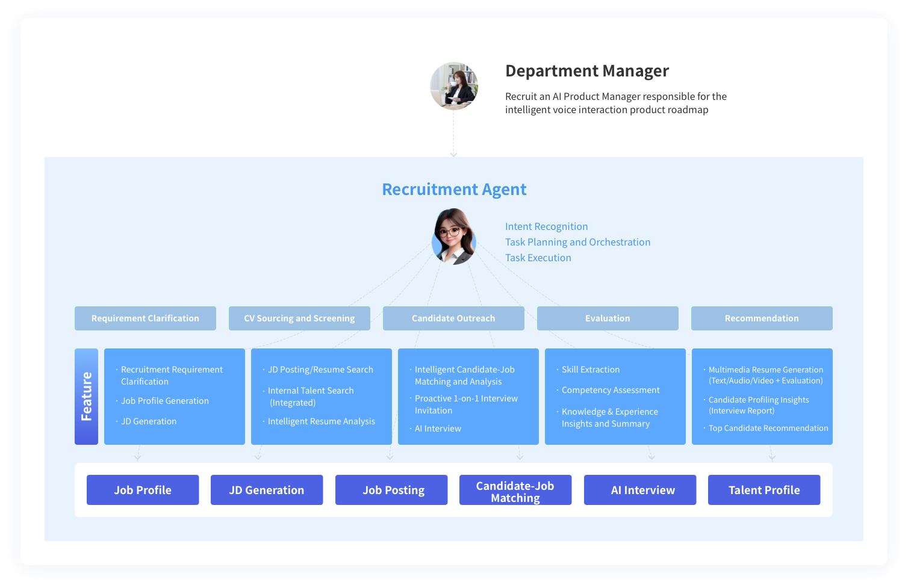Click Task Planning and Orchestration text
Viewport: 908px width, 588px height.
(x=577, y=242)
